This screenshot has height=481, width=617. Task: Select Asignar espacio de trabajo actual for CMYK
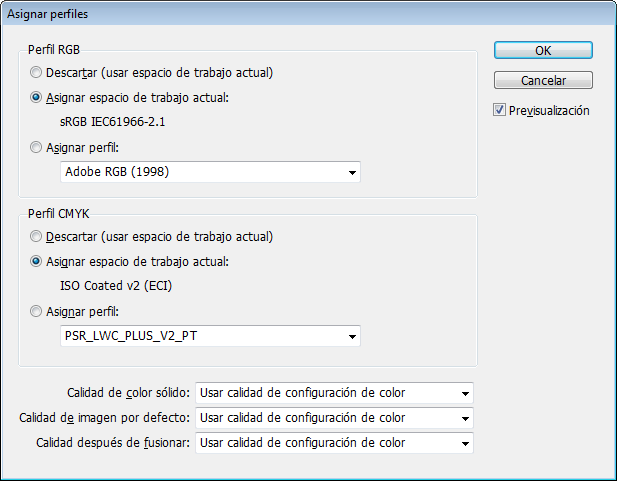pos(36,261)
